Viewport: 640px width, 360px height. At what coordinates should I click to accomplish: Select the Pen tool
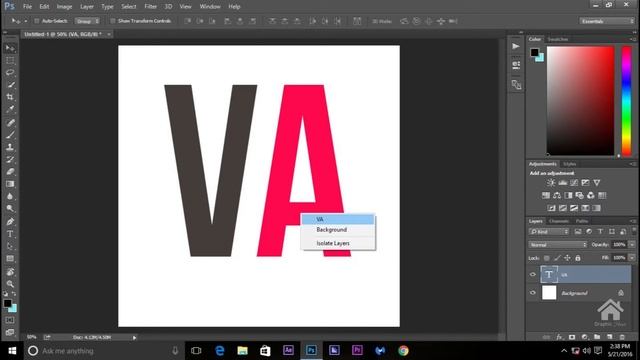click(10, 222)
